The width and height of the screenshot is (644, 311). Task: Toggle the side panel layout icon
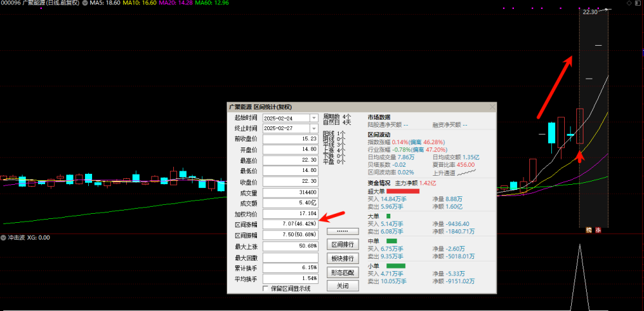pyautogui.click(x=638, y=3)
